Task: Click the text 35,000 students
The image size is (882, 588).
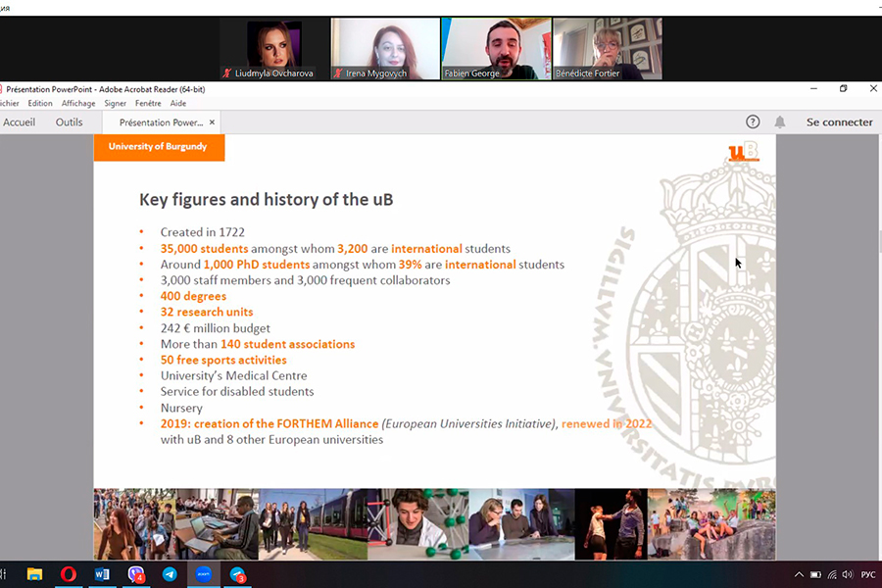Action: (204, 249)
